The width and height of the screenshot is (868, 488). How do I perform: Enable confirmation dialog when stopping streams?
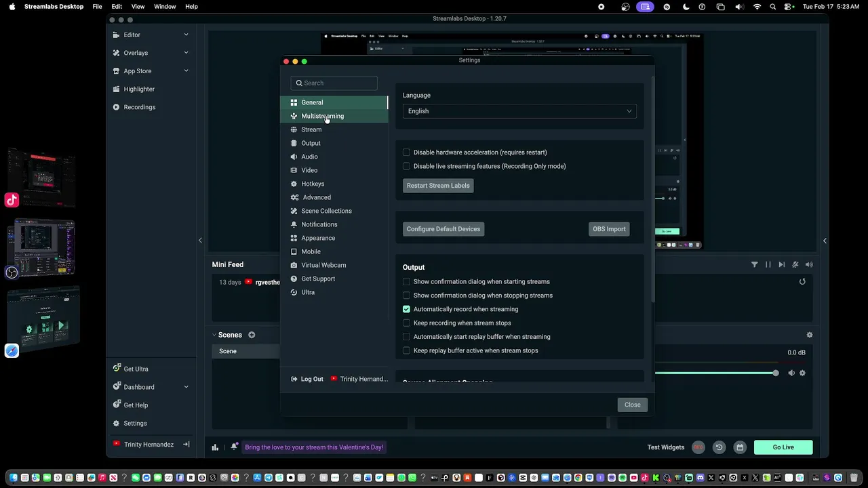[406, 296]
